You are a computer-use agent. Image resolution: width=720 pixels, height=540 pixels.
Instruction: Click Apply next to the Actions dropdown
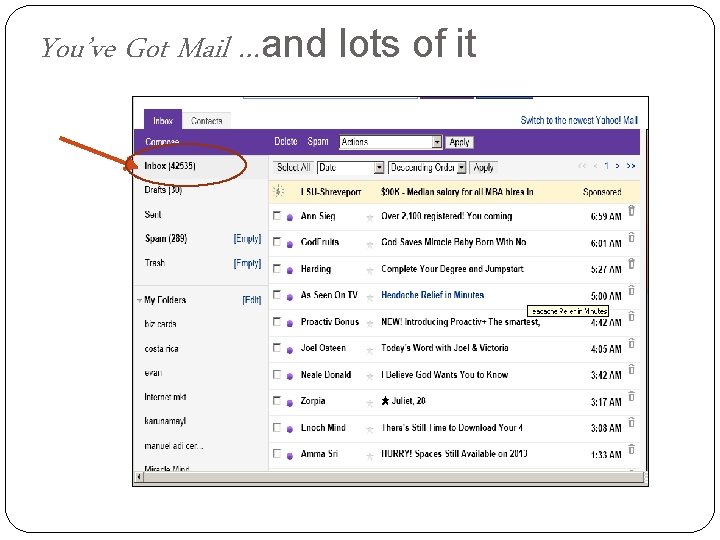(x=459, y=142)
